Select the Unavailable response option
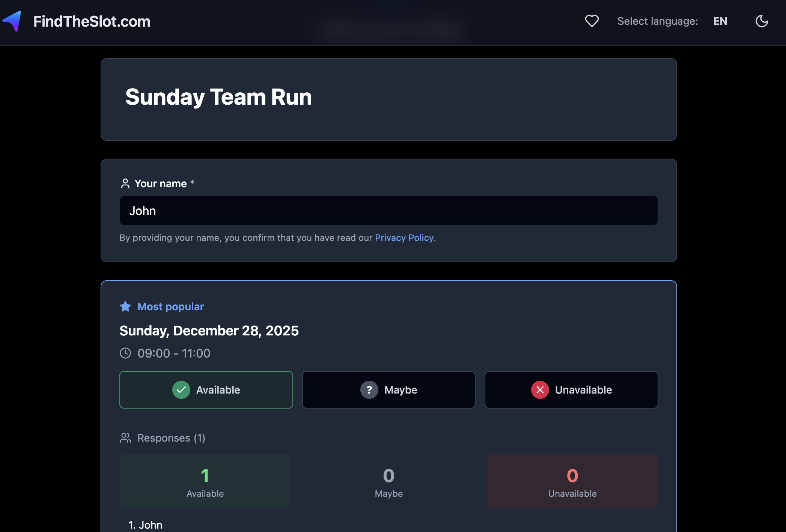This screenshot has height=532, width=786. [x=571, y=390]
